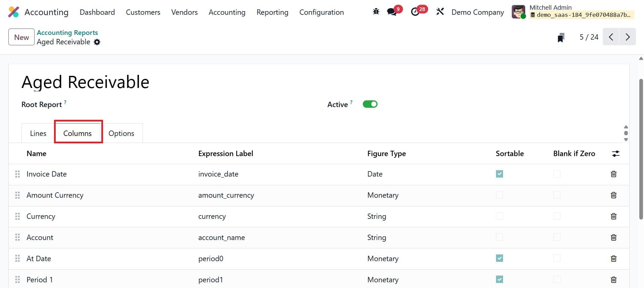Open the Demo Company switcher
Viewport: 644px width, 288px height.
tap(478, 12)
